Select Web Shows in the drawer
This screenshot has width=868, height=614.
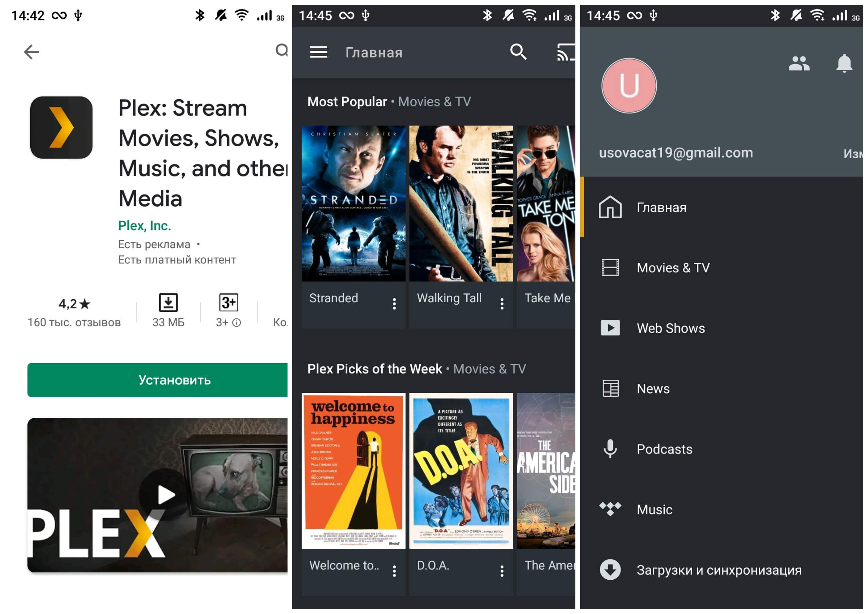point(722,328)
